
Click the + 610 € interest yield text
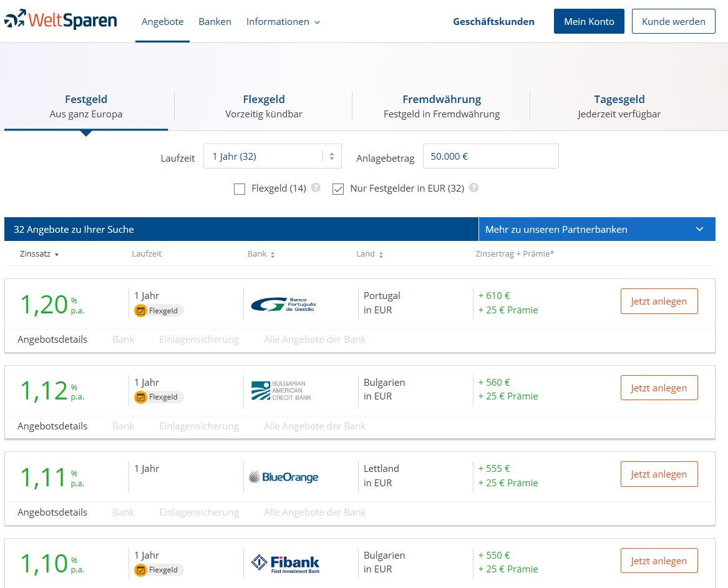[494, 295]
